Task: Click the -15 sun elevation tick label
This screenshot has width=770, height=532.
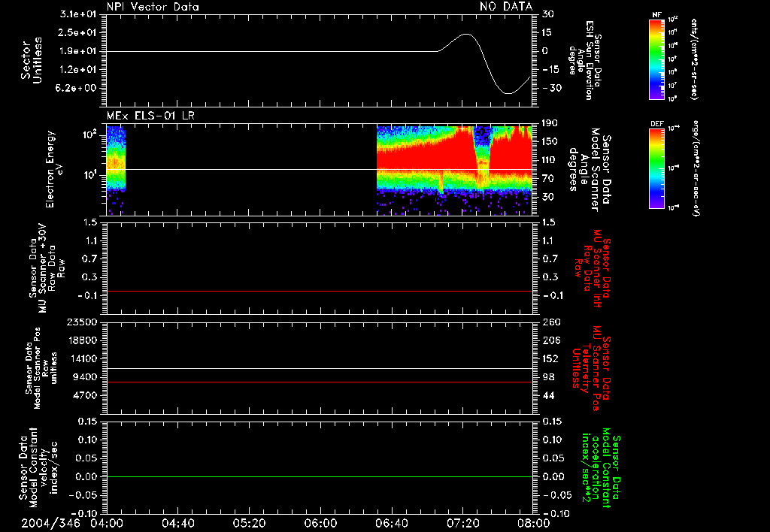Action: point(550,70)
